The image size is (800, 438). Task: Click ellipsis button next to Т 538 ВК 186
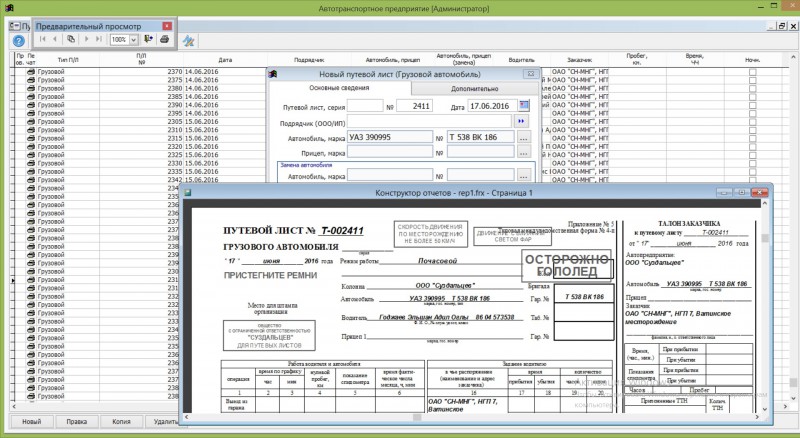pos(523,138)
